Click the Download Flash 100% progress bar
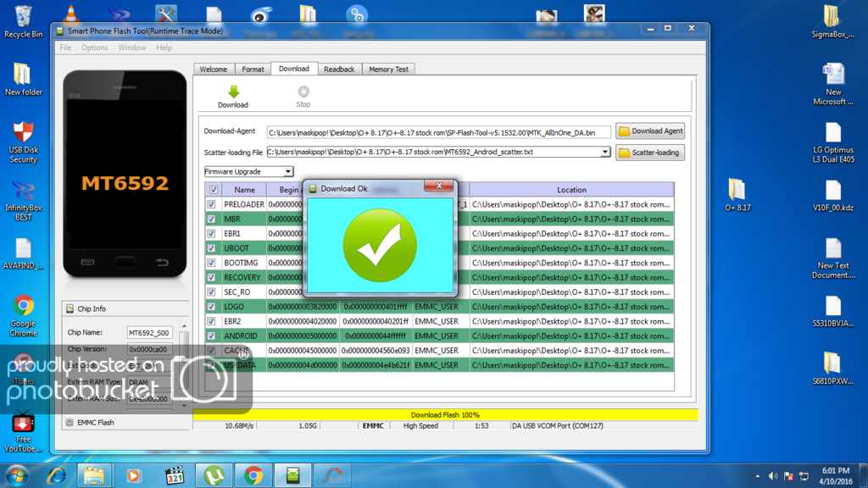This screenshot has width=868, height=488. click(x=445, y=414)
